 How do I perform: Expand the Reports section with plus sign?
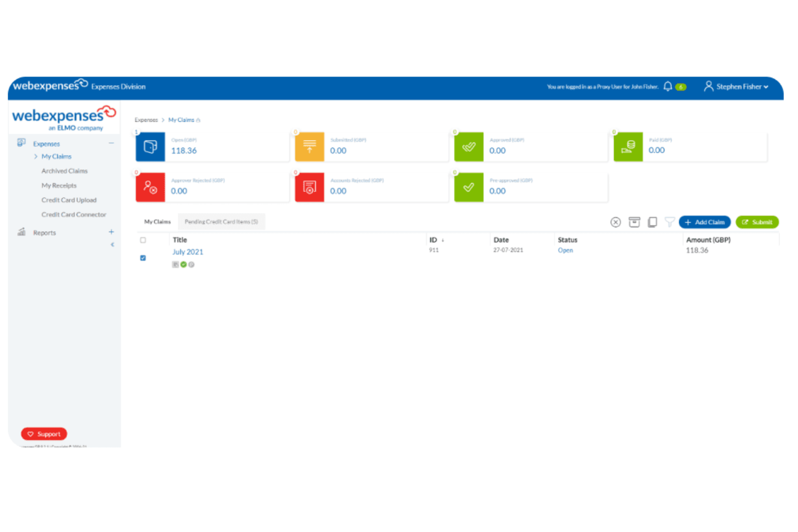tap(111, 232)
